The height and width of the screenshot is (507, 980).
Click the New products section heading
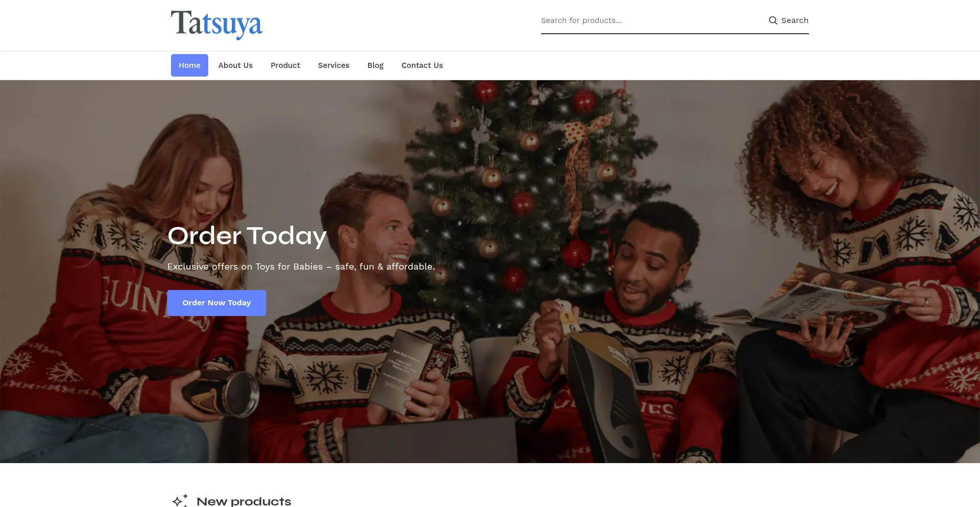(244, 501)
